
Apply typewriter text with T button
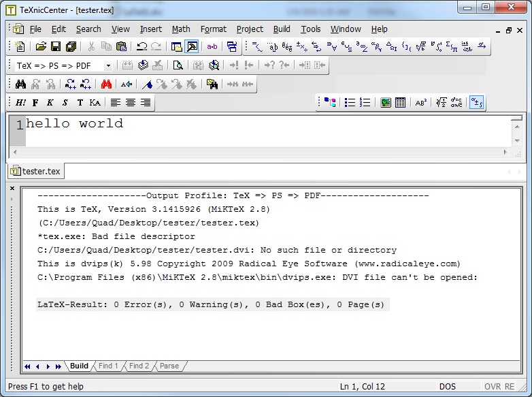pos(80,103)
